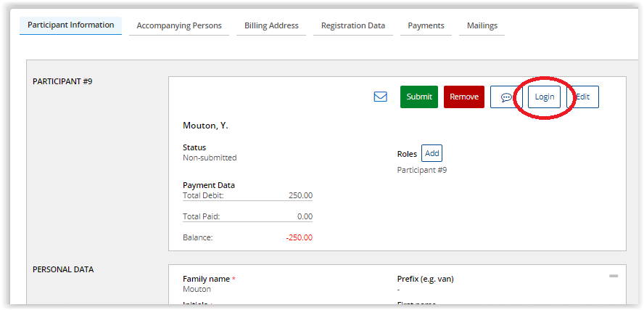644x310 pixels.
Task: Click the Non-submitted status text
Action: tap(210, 158)
